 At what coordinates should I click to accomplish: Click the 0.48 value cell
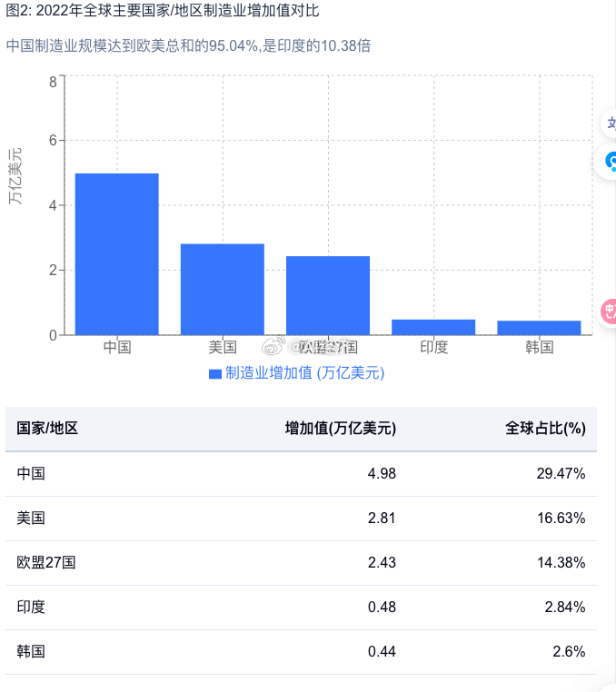382,608
